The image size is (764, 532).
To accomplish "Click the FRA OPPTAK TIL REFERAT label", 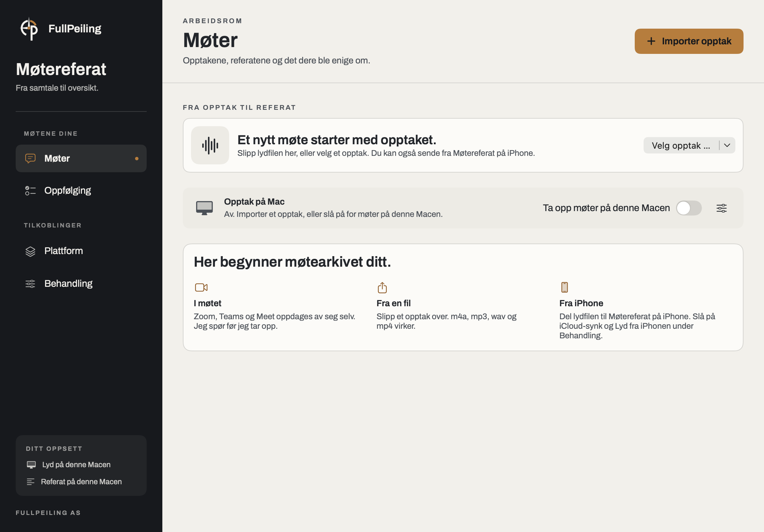I will coord(239,108).
